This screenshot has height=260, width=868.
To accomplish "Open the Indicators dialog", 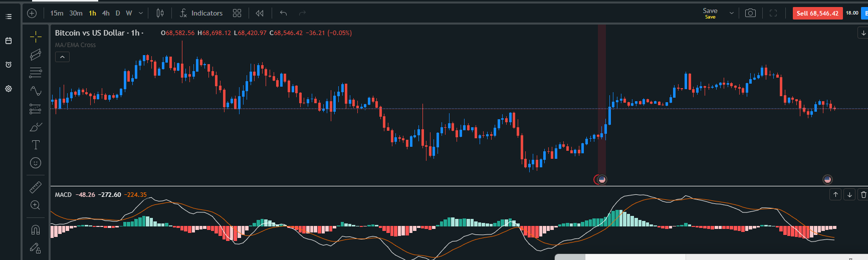I will tap(201, 13).
